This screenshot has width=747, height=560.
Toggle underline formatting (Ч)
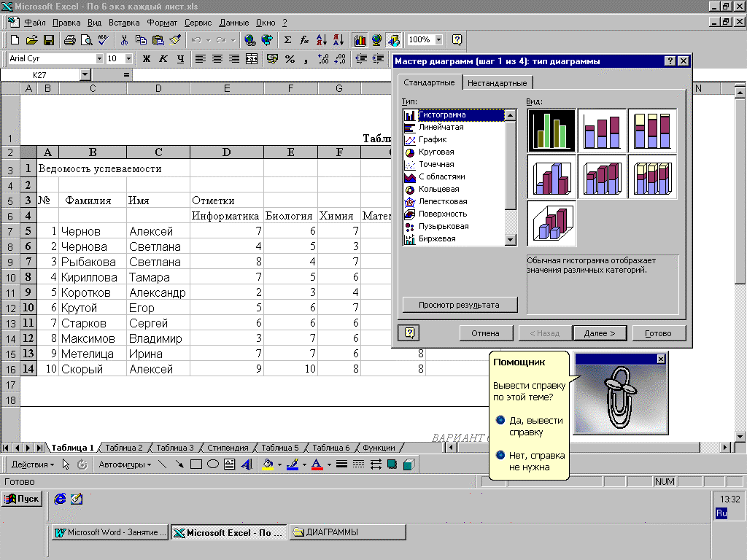tap(180, 58)
